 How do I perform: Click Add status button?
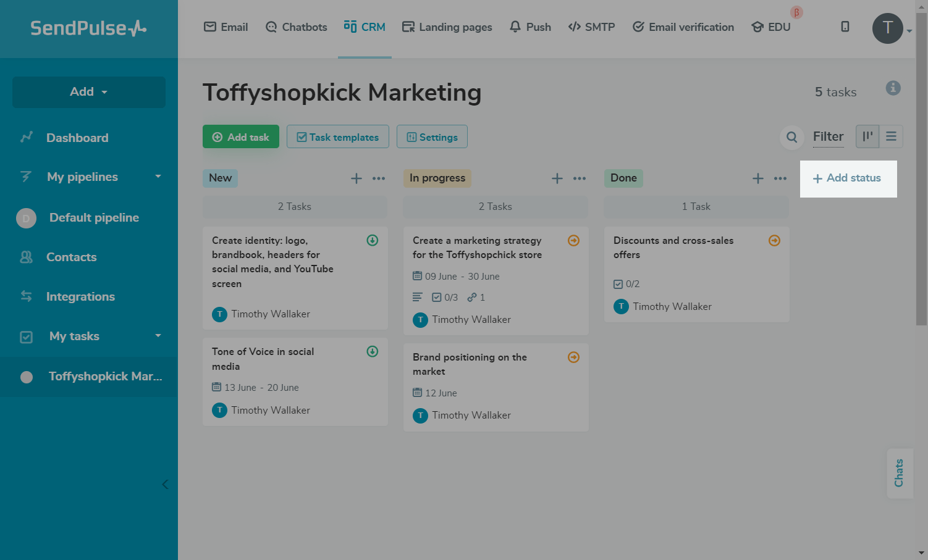(x=848, y=178)
